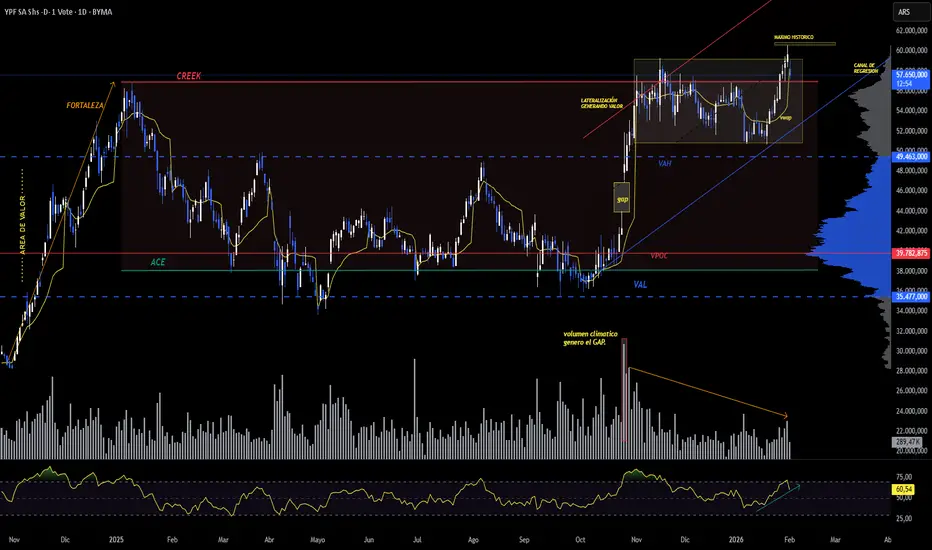932x550 pixels.
Task: Click the 25,00 RSI axis level
Action: [903, 518]
